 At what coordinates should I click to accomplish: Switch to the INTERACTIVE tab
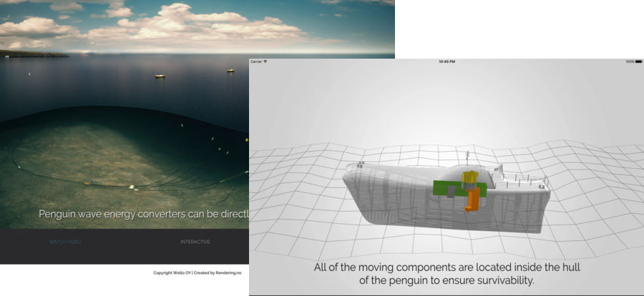tap(195, 242)
